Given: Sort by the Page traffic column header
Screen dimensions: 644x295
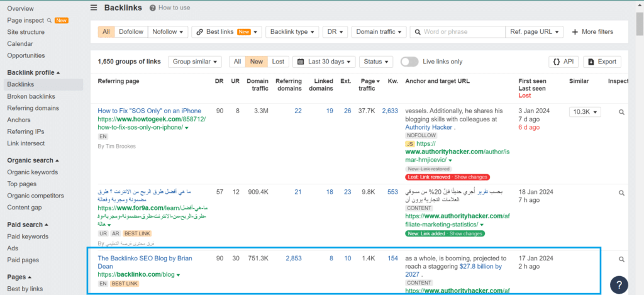Looking at the screenshot, I should point(370,85).
